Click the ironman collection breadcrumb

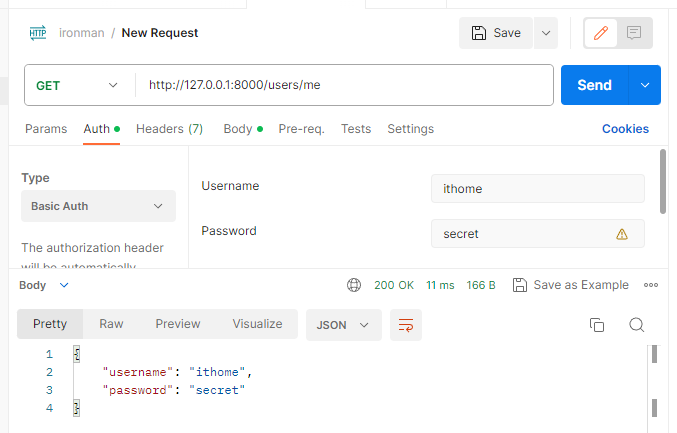pyautogui.click(x=82, y=33)
